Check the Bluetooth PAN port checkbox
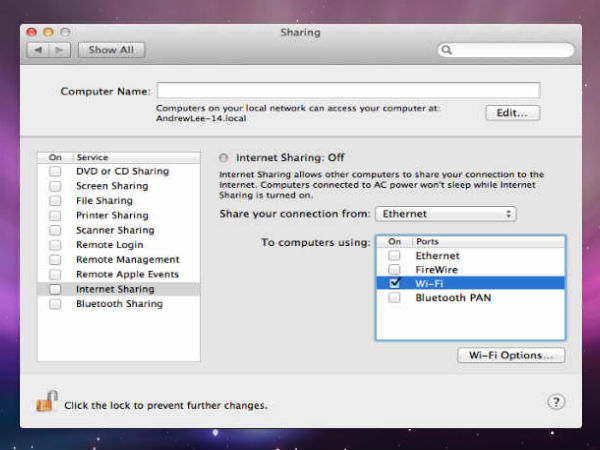This screenshot has height=450, width=600. 395,298
